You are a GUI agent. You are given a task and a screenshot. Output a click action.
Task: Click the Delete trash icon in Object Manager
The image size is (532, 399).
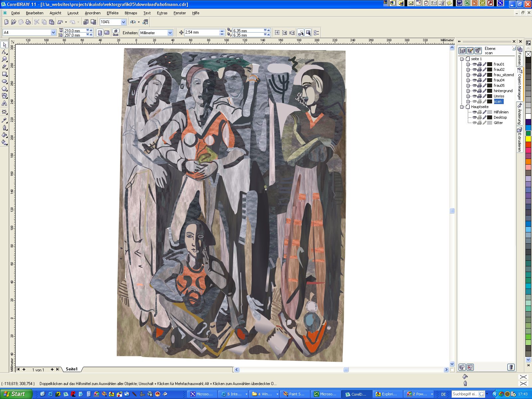click(x=511, y=367)
